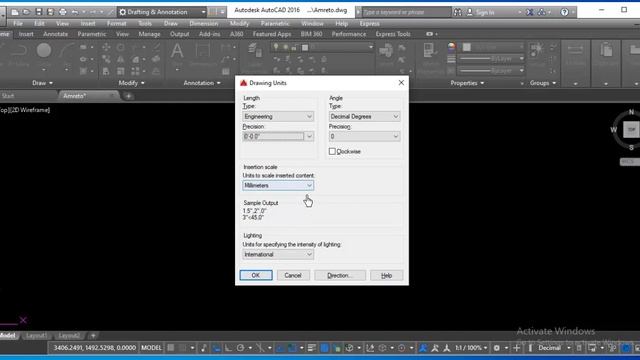Switch to the Annotate ribbon tab
Screen dimensions: 640x360
pyautogui.click(x=56, y=34)
